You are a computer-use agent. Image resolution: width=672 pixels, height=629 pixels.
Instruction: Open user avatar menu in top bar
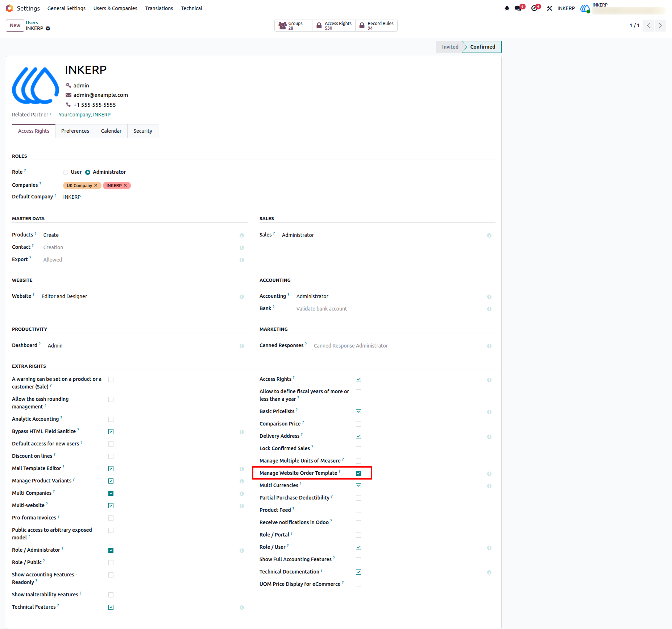585,8
